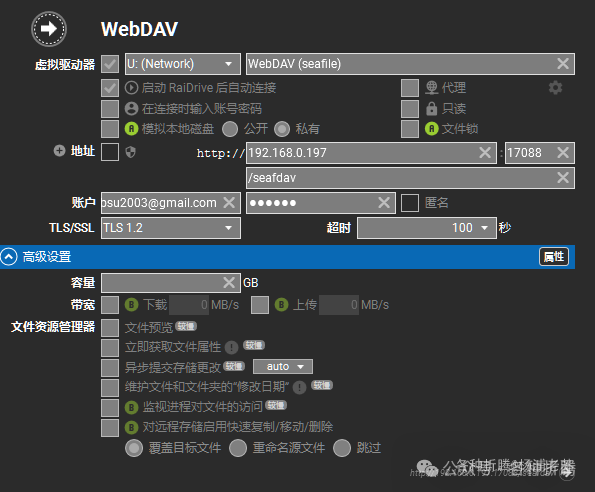Screen dimensions: 595x492
Task: Open the U: (Network) drive letter dropdown
Action: tap(183, 64)
